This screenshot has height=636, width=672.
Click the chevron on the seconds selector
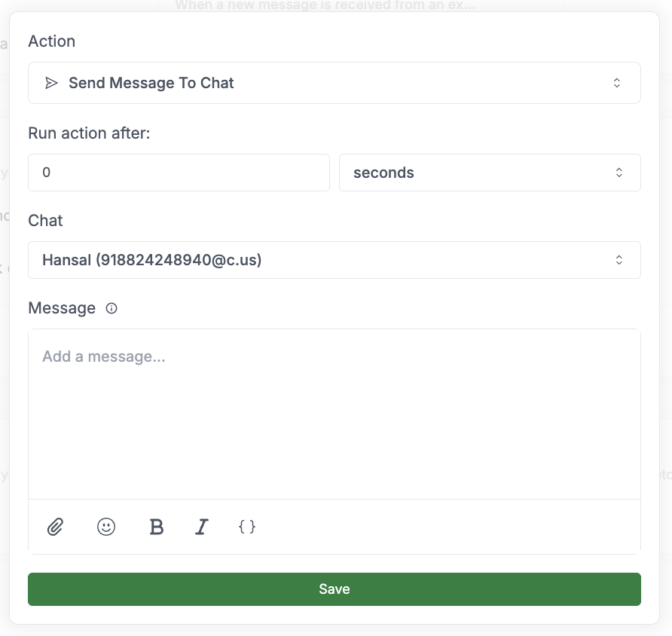coord(618,173)
